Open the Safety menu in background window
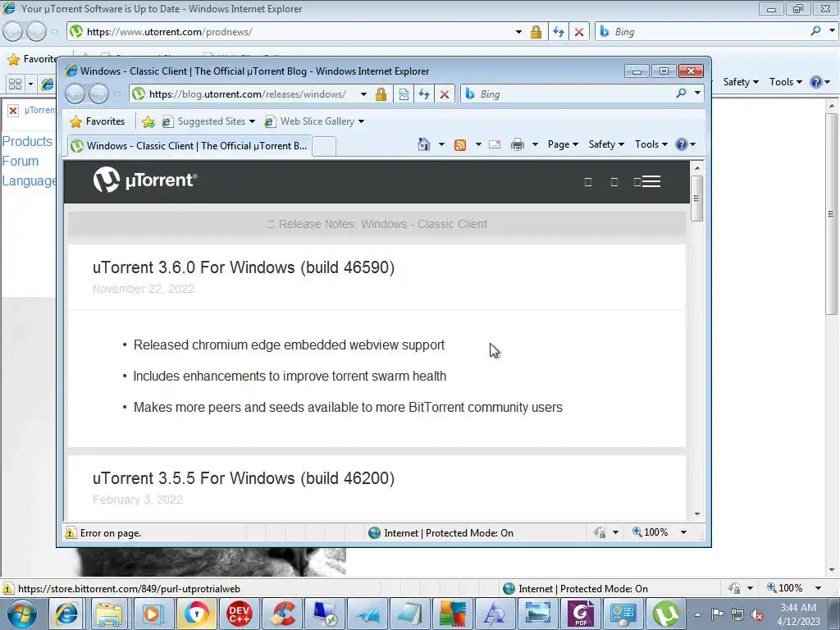Image resolution: width=840 pixels, height=630 pixels. [741, 82]
